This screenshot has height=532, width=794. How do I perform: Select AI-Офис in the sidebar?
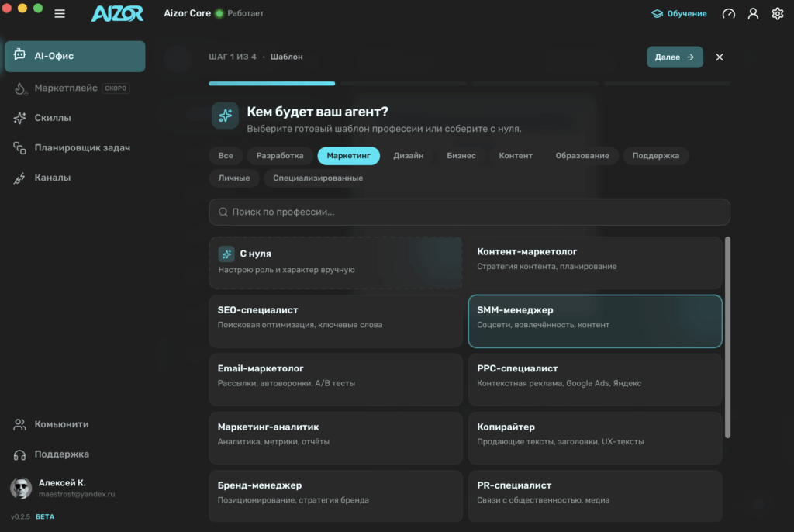(x=75, y=57)
